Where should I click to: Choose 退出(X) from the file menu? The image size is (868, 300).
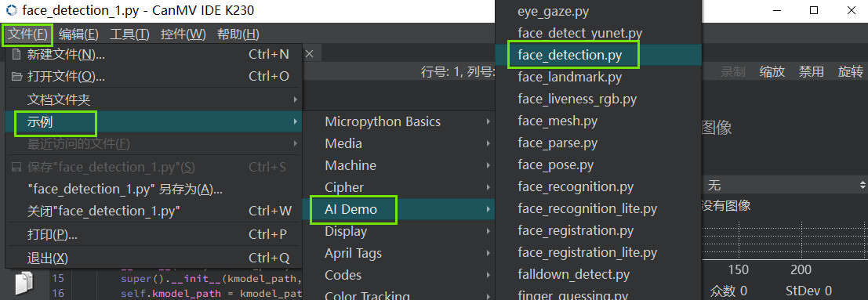(154, 258)
